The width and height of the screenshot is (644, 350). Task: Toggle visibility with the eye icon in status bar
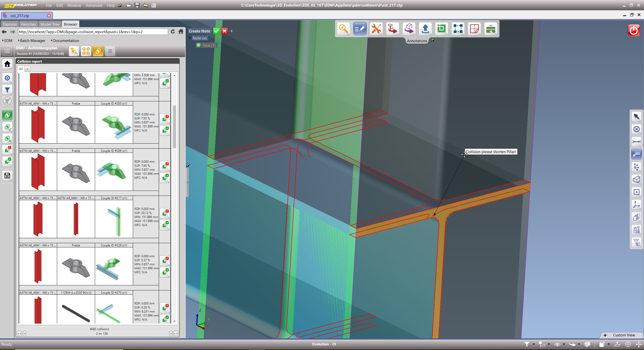tap(558, 344)
